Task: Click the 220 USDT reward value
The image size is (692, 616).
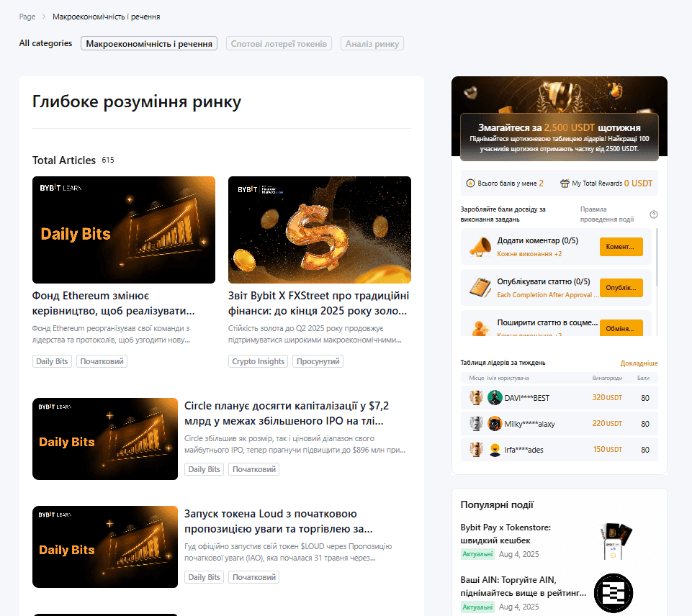Action: [x=607, y=424]
